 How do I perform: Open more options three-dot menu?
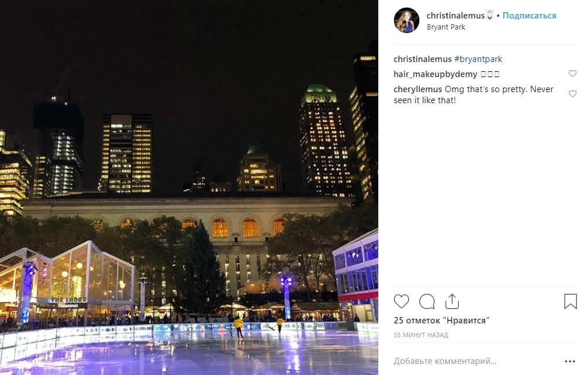[x=569, y=361]
